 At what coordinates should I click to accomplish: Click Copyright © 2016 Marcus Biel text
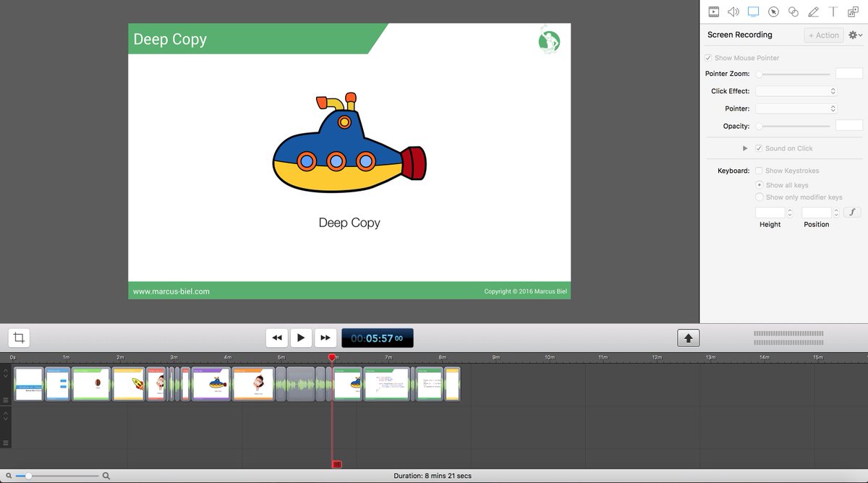pos(526,291)
